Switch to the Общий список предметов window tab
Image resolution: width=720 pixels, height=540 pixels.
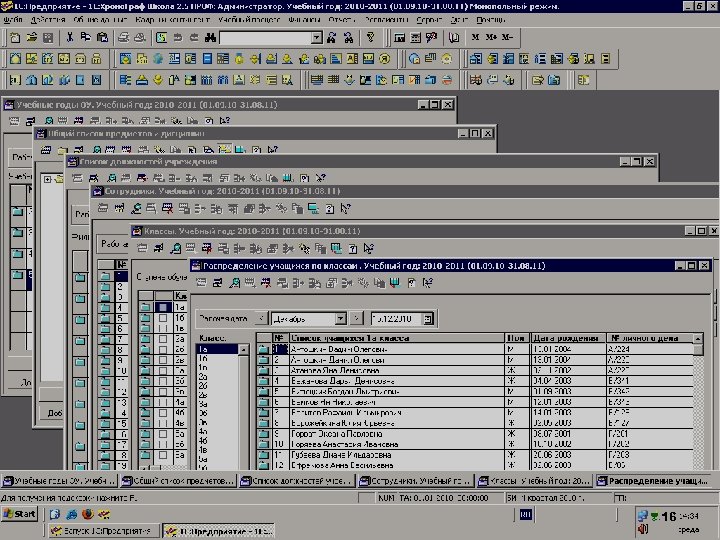point(178,481)
